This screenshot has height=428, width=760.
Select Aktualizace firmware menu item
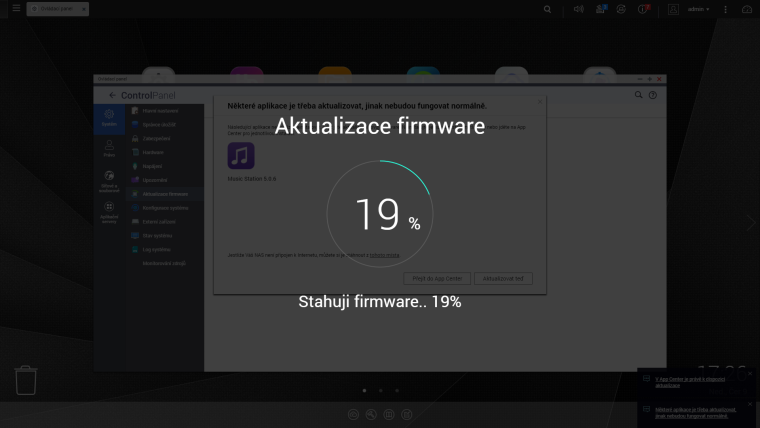pyautogui.click(x=165, y=194)
